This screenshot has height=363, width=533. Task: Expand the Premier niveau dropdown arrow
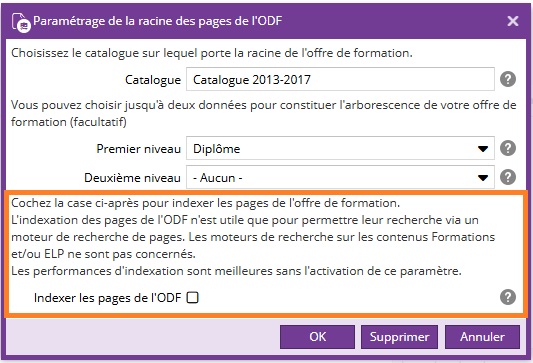tap(483, 149)
